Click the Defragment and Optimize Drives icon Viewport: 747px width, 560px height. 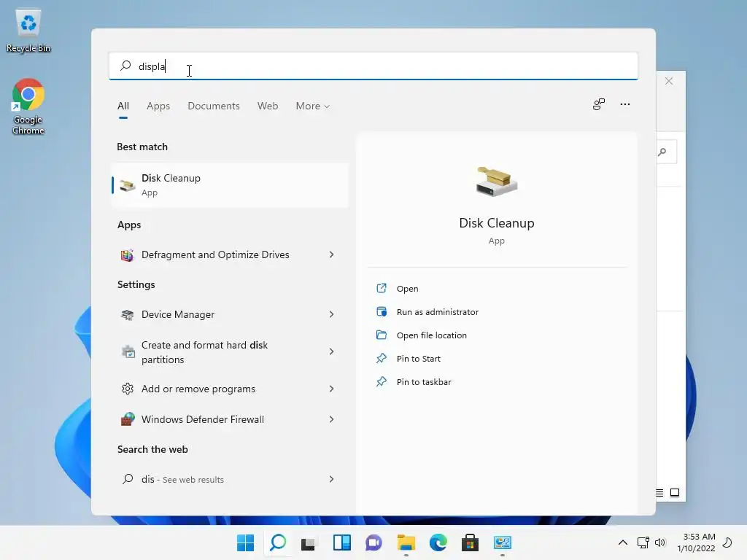click(x=127, y=254)
